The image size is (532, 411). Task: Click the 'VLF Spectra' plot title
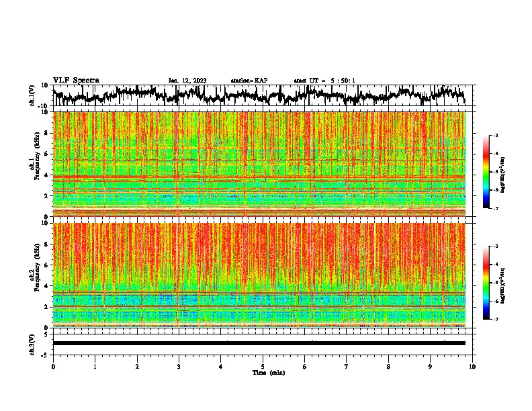[x=76, y=81]
